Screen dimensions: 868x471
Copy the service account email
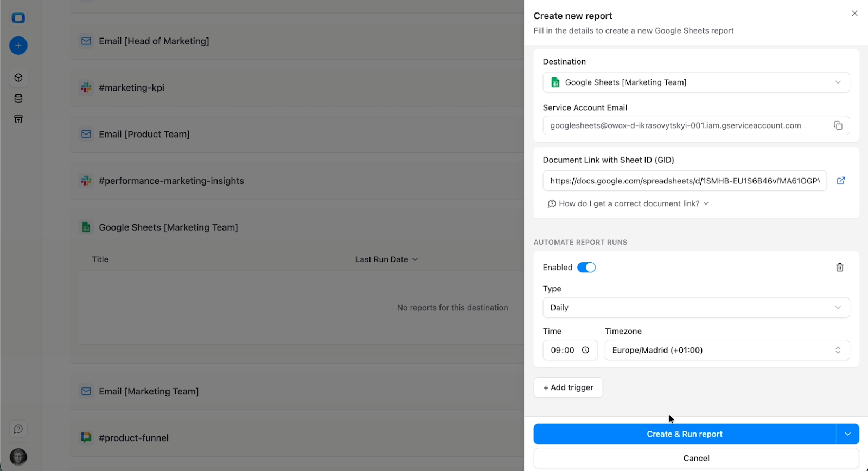coord(838,125)
